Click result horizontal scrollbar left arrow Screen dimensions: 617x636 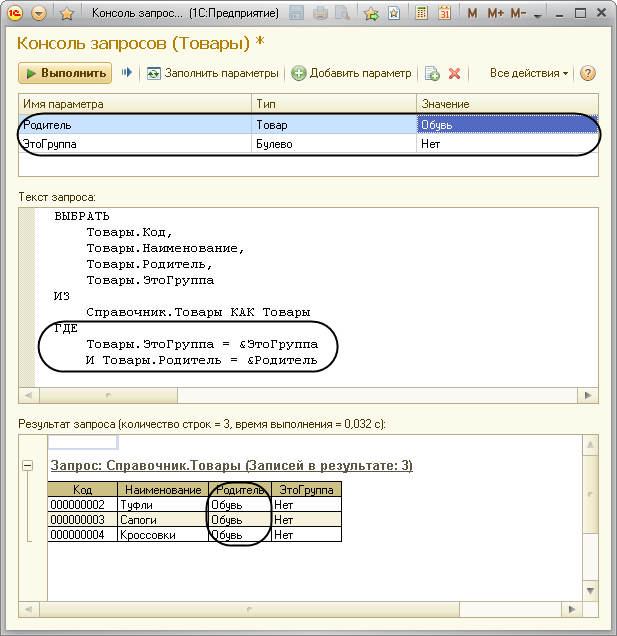pyautogui.click(x=28, y=609)
